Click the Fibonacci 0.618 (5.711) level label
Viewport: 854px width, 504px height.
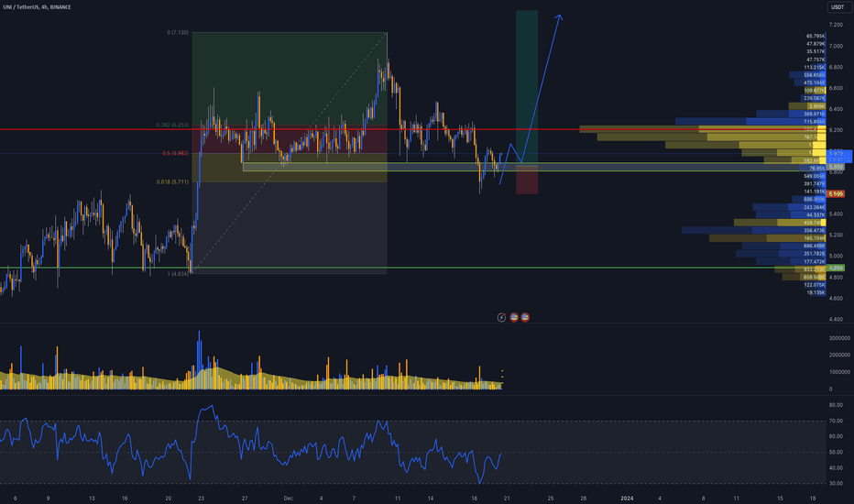(172, 182)
